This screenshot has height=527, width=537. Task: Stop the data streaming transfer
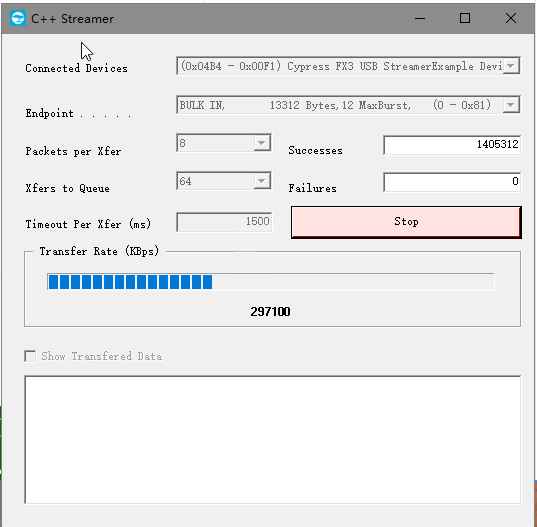[x=406, y=222]
